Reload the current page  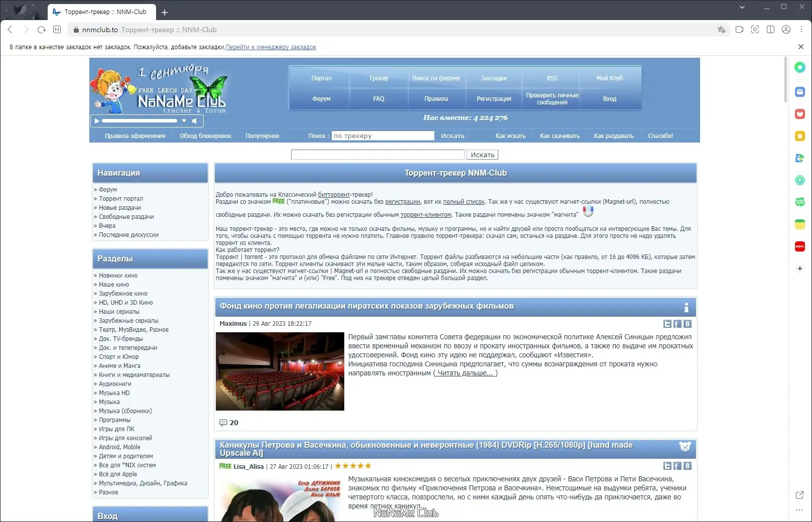point(42,30)
